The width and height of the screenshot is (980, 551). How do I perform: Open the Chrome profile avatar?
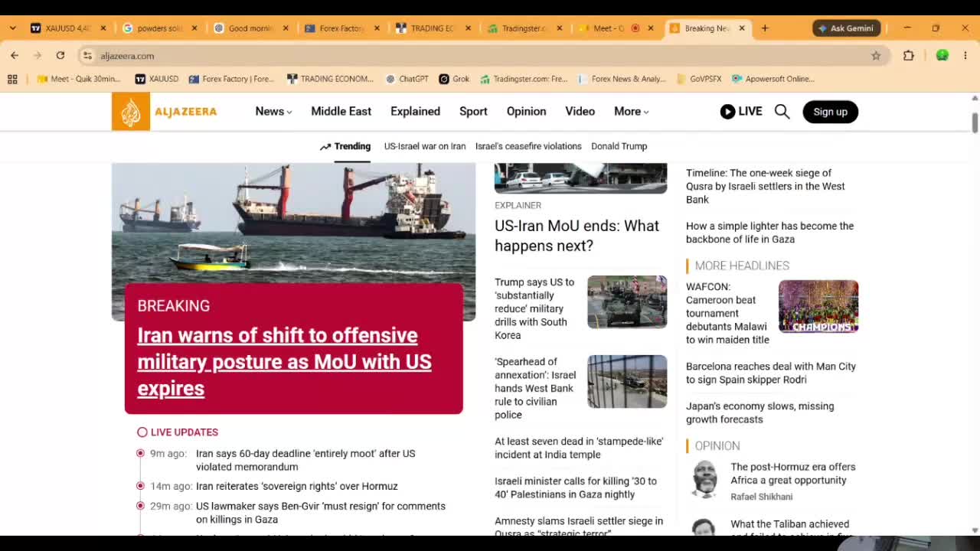click(x=942, y=55)
